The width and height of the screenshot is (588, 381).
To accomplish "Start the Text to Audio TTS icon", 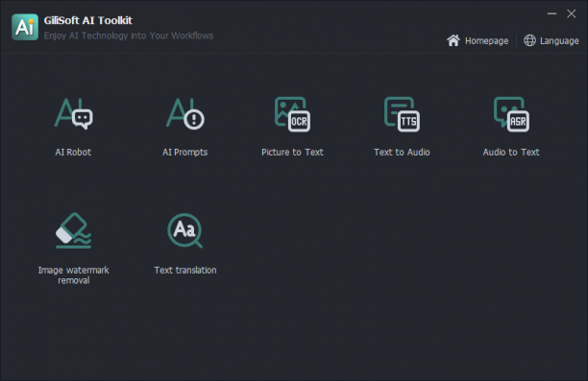I will 402,114.
